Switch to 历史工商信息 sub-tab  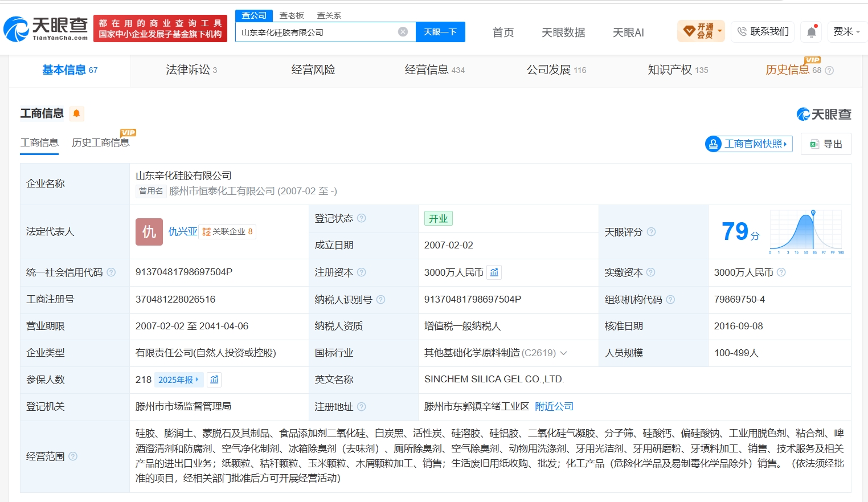pyautogui.click(x=101, y=142)
